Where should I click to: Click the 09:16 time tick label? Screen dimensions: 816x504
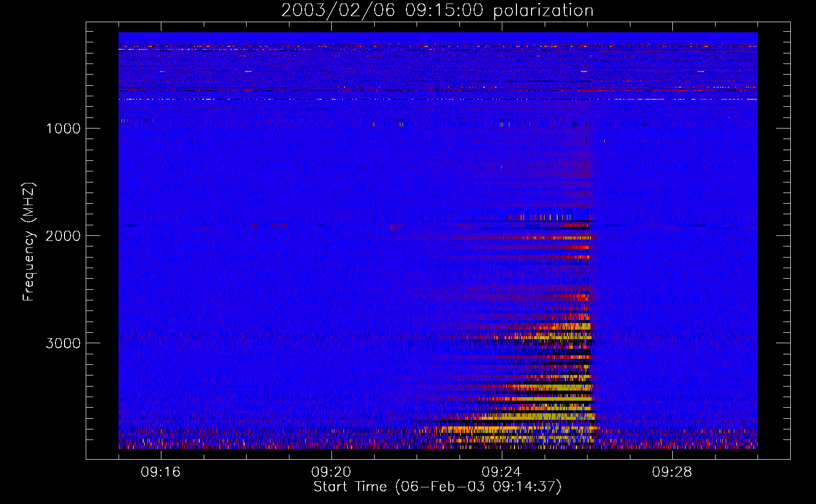pyautogui.click(x=161, y=472)
